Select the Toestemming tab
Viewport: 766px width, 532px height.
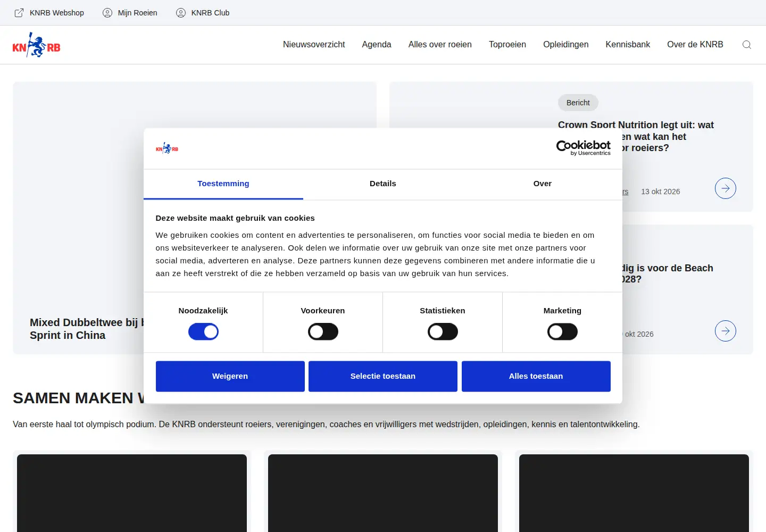[223, 184]
